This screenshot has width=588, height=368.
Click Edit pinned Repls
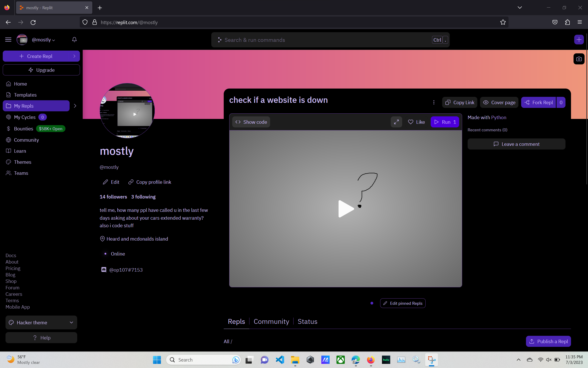pos(403,303)
